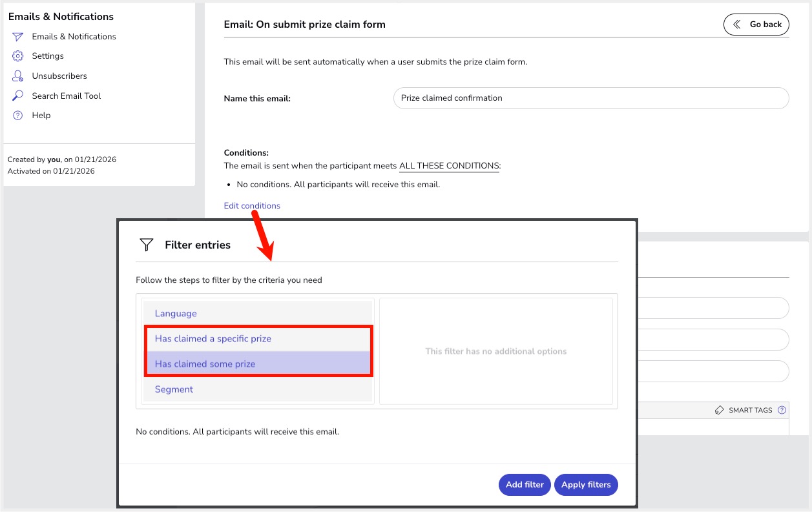Choose the Has claimed a specific prize filter
The height and width of the screenshot is (512, 812).
[x=213, y=339]
